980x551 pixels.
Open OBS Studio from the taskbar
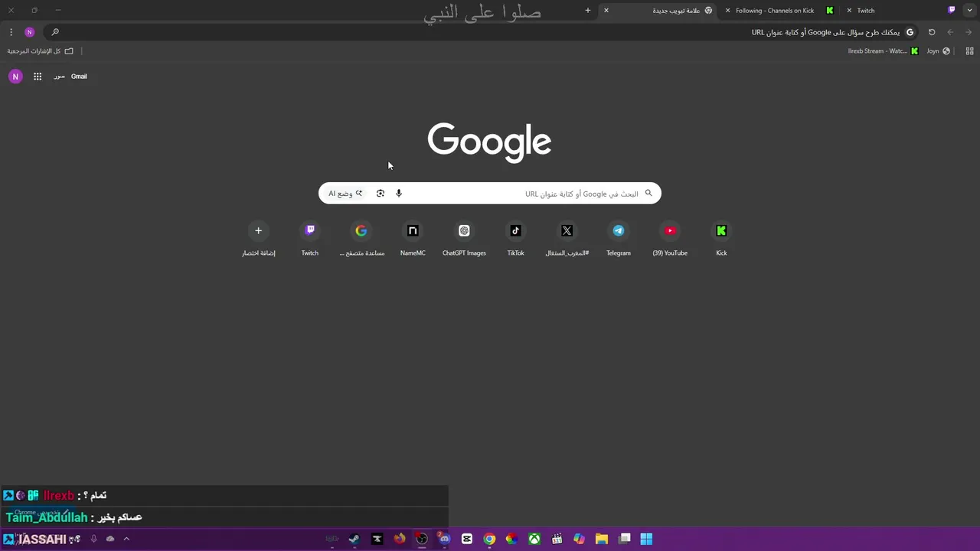point(422,539)
